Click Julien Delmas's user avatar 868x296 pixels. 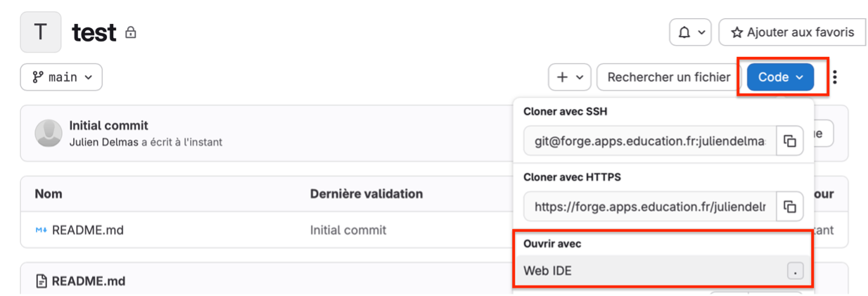point(49,133)
